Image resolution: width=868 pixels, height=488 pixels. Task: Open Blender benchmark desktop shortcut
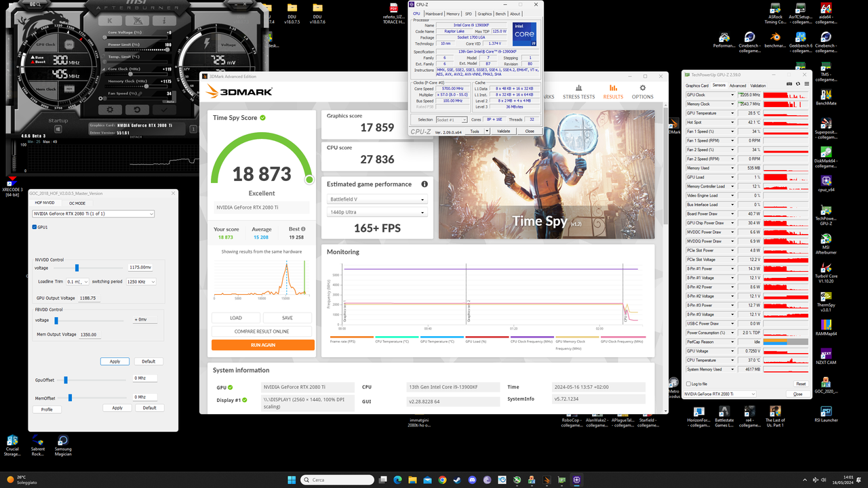774,40
